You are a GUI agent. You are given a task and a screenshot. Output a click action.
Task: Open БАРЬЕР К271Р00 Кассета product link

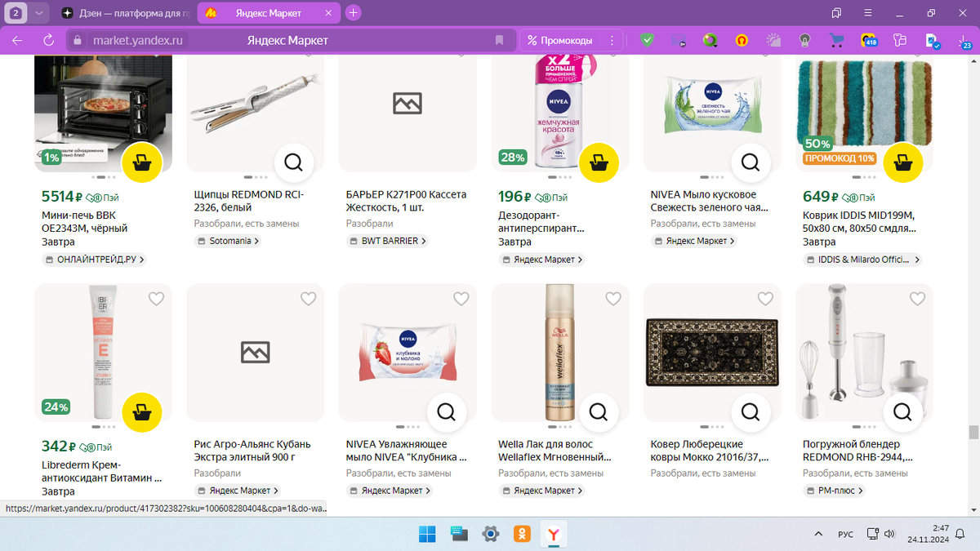pos(406,201)
